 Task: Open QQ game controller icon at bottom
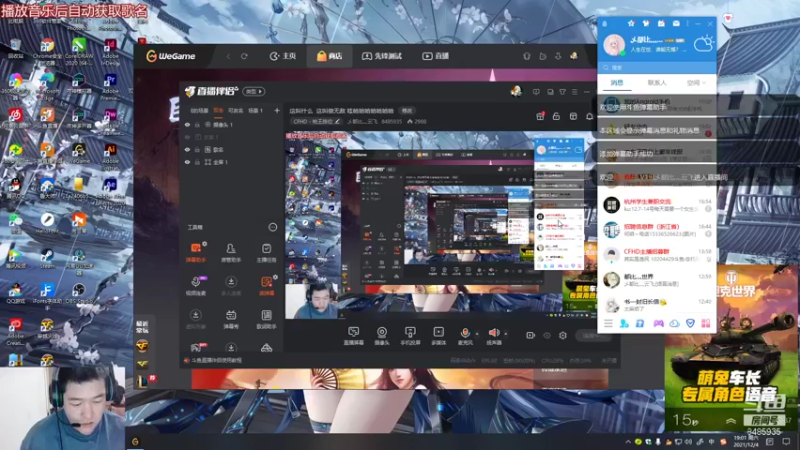point(658,323)
